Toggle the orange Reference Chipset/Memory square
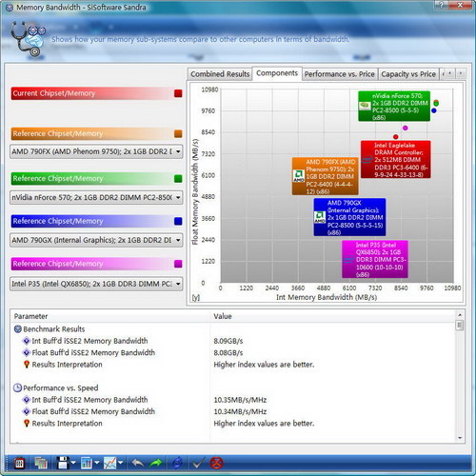Screen dimensions: 476x476 tap(178, 133)
